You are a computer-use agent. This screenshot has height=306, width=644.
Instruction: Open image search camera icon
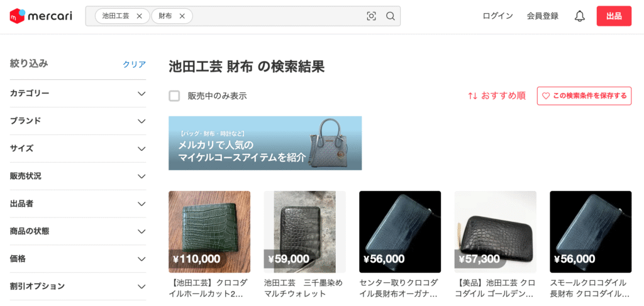pos(371,16)
